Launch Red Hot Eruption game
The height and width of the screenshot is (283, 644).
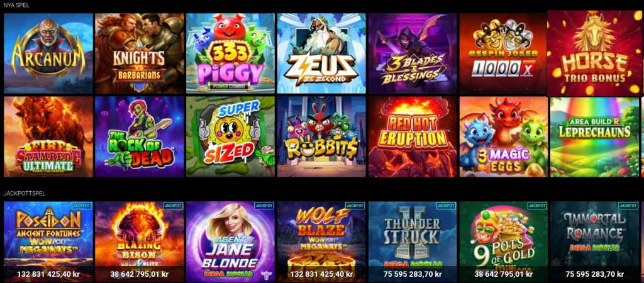tap(413, 136)
